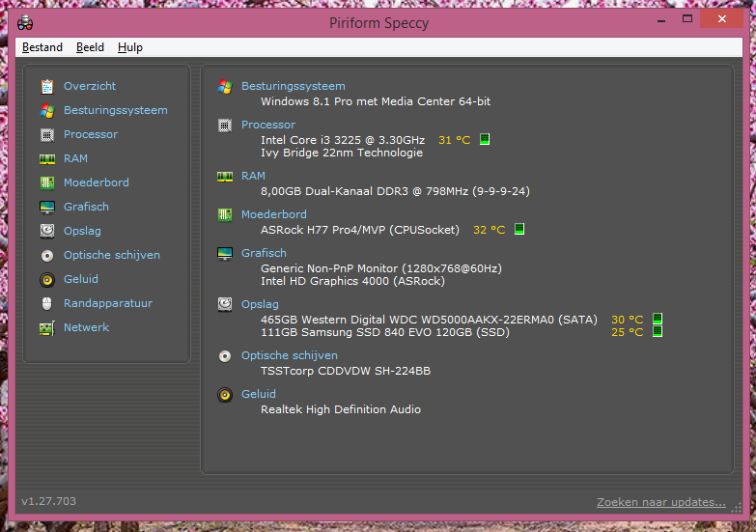The width and height of the screenshot is (756, 532).
Task: Click the Speccy app icon in title bar
Action: click(x=25, y=22)
